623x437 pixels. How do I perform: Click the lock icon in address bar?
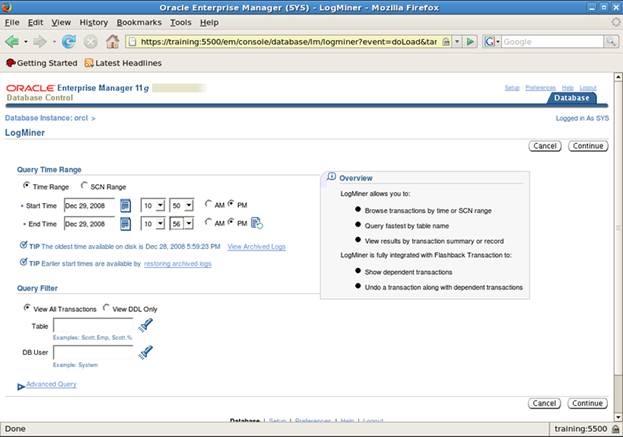click(446, 41)
